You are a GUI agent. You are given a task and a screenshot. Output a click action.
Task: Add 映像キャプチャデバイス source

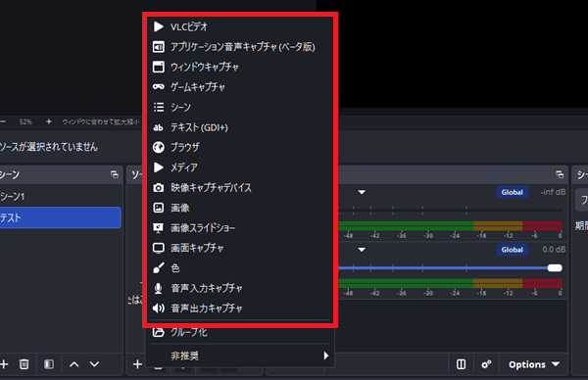240,187
